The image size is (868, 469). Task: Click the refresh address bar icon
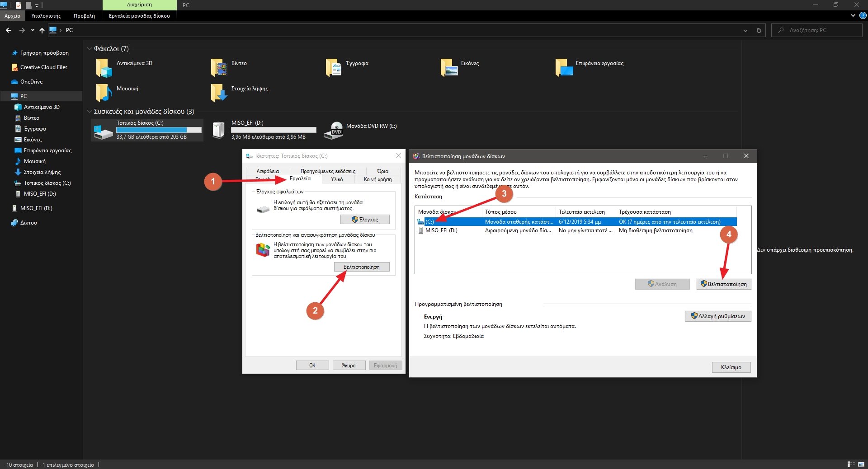[759, 30]
